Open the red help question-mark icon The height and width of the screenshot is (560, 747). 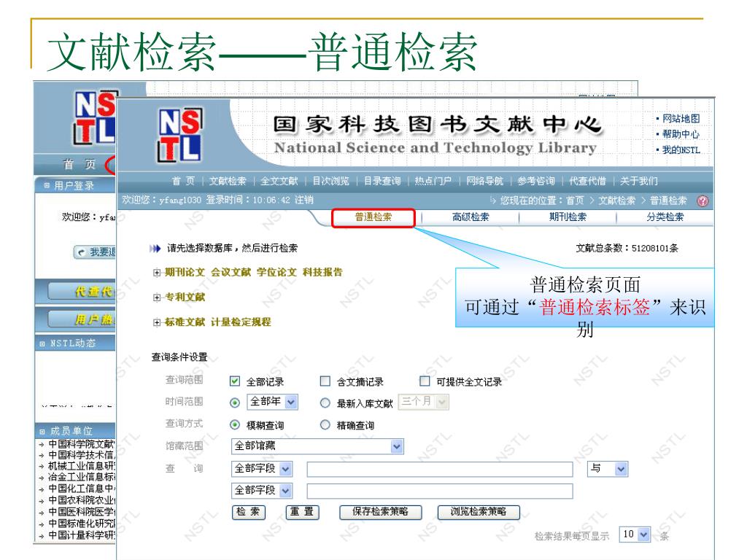(x=703, y=201)
